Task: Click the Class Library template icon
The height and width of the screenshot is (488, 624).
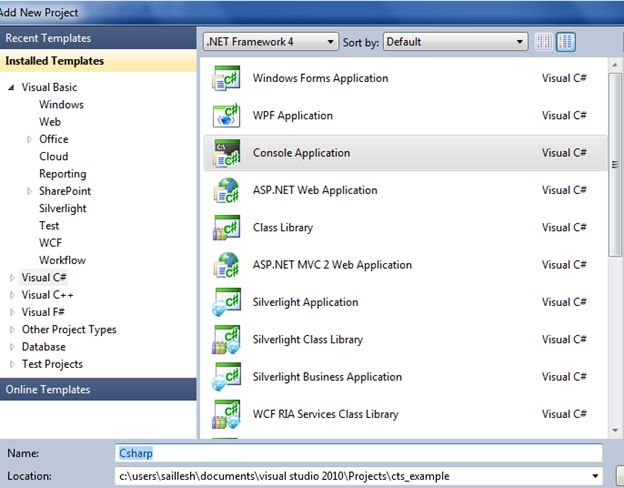Action: pyautogui.click(x=226, y=228)
